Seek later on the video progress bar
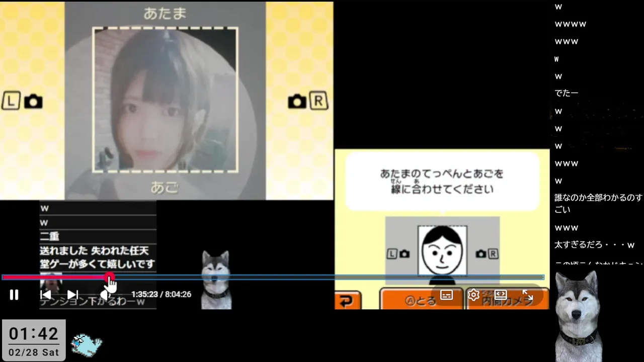This screenshot has width=644, height=362. pos(327,277)
